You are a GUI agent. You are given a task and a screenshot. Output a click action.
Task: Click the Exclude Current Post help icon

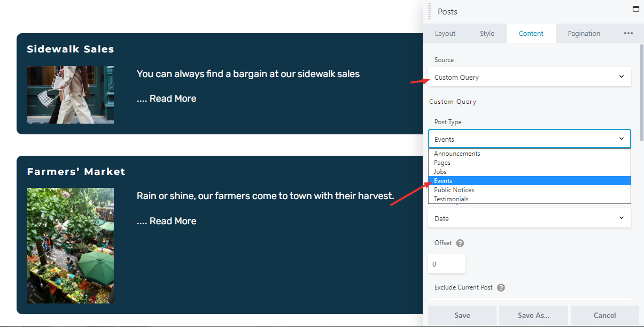501,287
